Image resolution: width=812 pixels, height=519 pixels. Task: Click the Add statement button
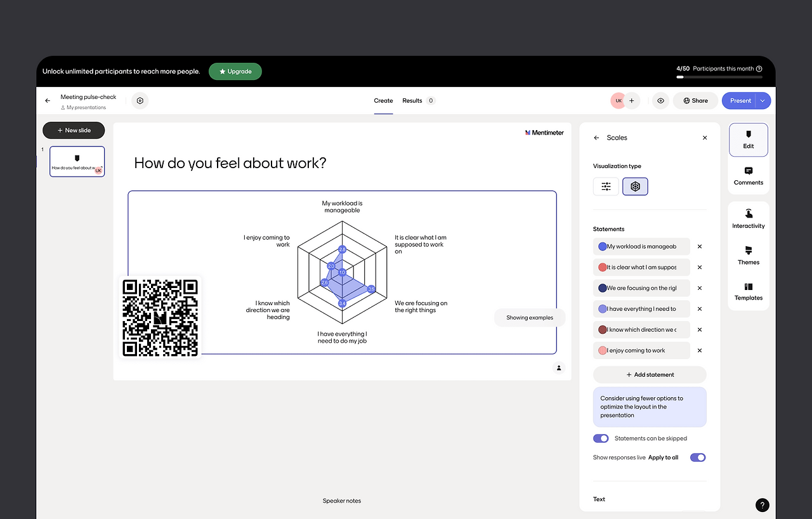click(650, 375)
